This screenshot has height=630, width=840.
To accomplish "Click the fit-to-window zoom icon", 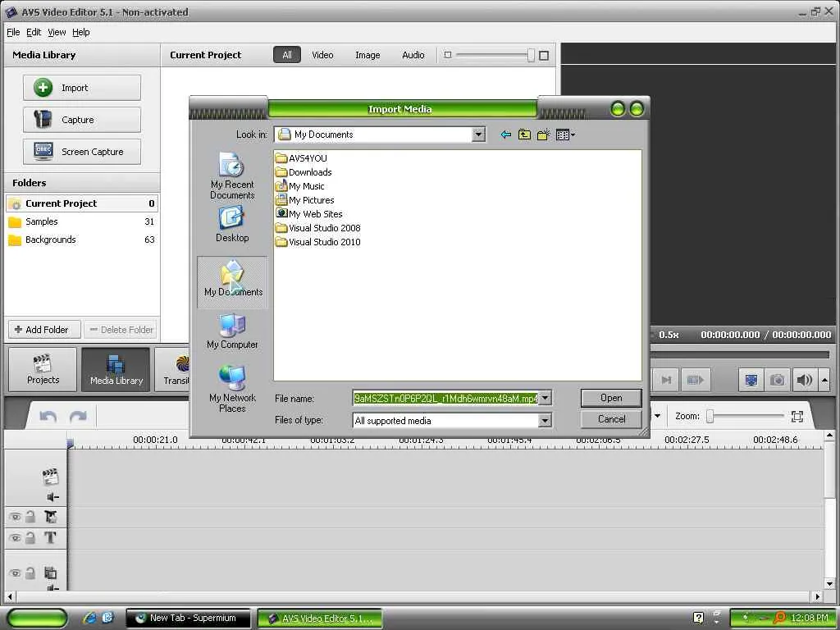I will (x=797, y=416).
